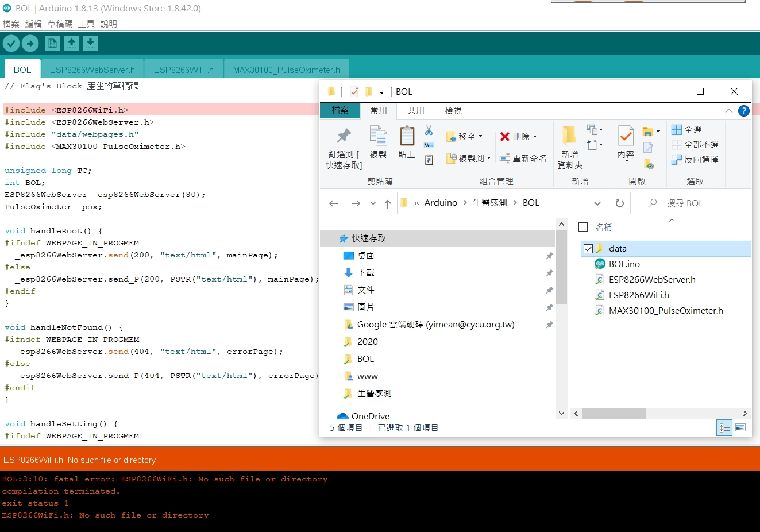This screenshot has height=532, width=760.
Task: Open Arduino 說明 menu
Action: [109, 24]
